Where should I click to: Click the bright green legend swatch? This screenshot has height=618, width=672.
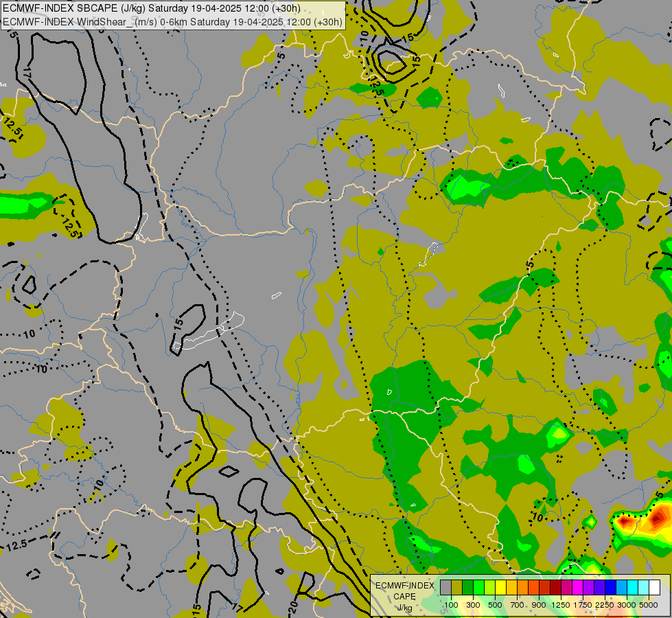pyautogui.click(x=478, y=587)
